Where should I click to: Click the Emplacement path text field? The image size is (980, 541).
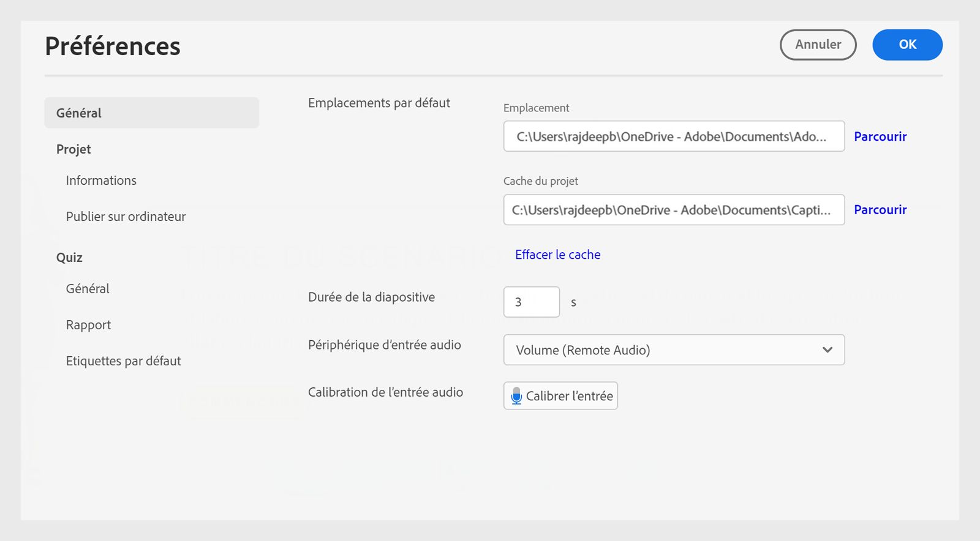tap(674, 136)
